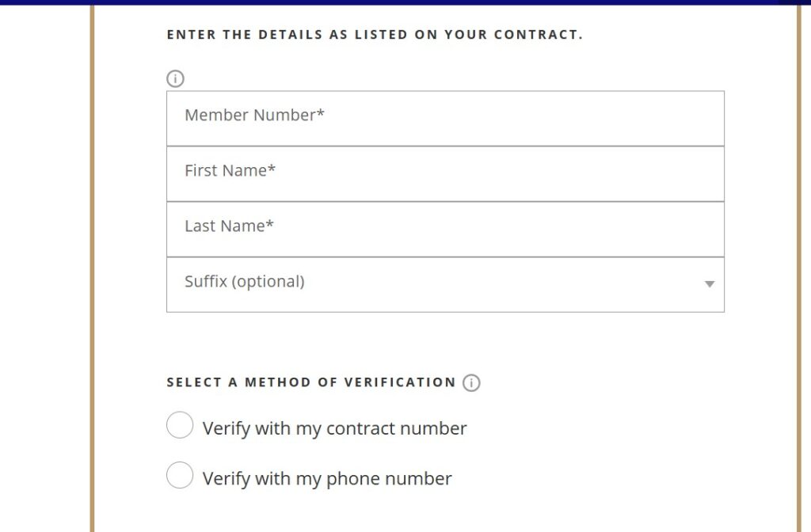Click the dark blue header bar
This screenshot has width=811, height=532.
pyautogui.click(x=405, y=2)
